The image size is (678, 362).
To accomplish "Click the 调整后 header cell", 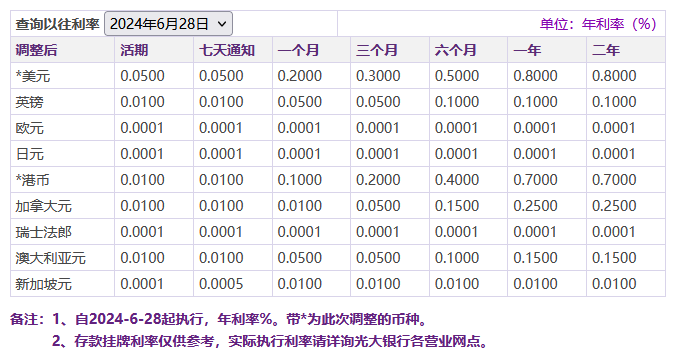I will (x=36, y=50).
